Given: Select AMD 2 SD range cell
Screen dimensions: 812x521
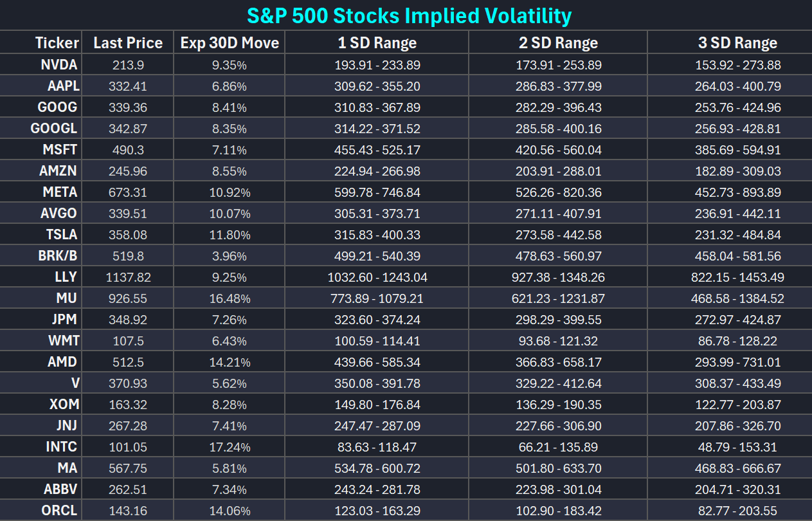Looking at the screenshot, I should point(559,362).
